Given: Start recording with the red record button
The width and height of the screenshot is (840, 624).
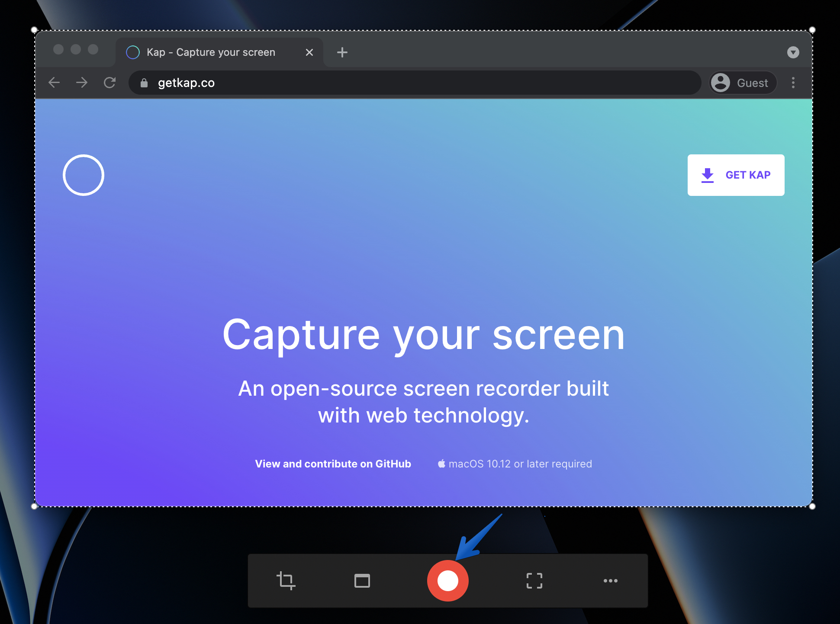Looking at the screenshot, I should tap(447, 580).
